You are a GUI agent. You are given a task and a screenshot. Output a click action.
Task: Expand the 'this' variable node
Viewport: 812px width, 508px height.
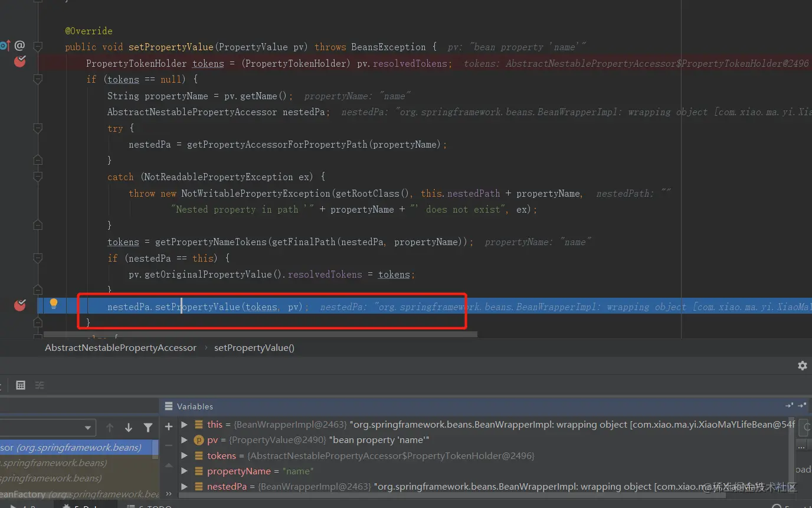point(184,425)
